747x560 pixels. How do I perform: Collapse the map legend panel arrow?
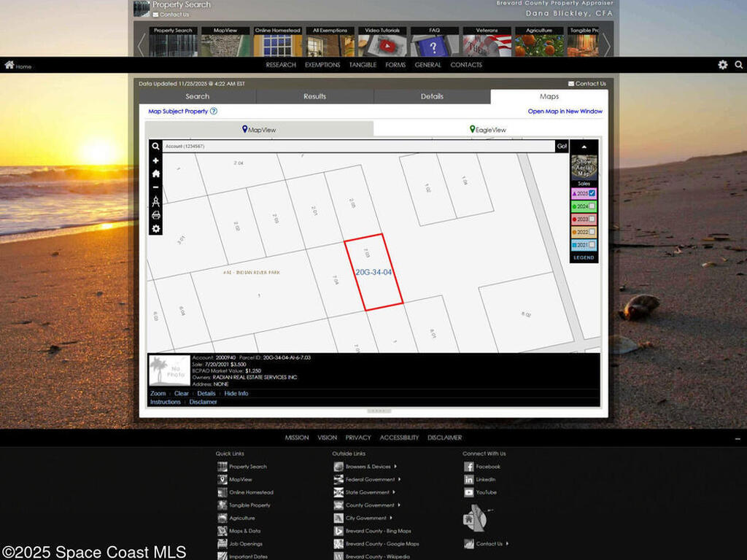(x=584, y=147)
